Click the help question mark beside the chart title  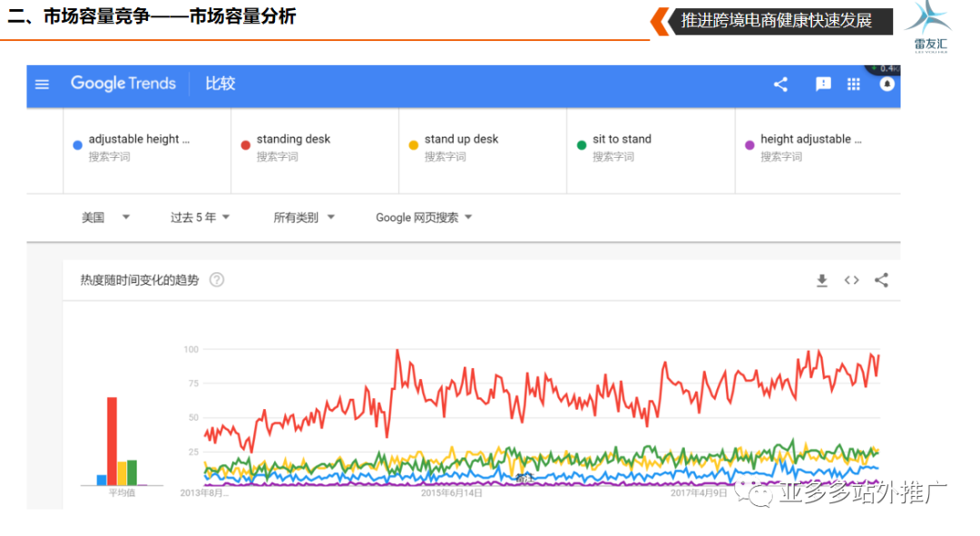(217, 280)
